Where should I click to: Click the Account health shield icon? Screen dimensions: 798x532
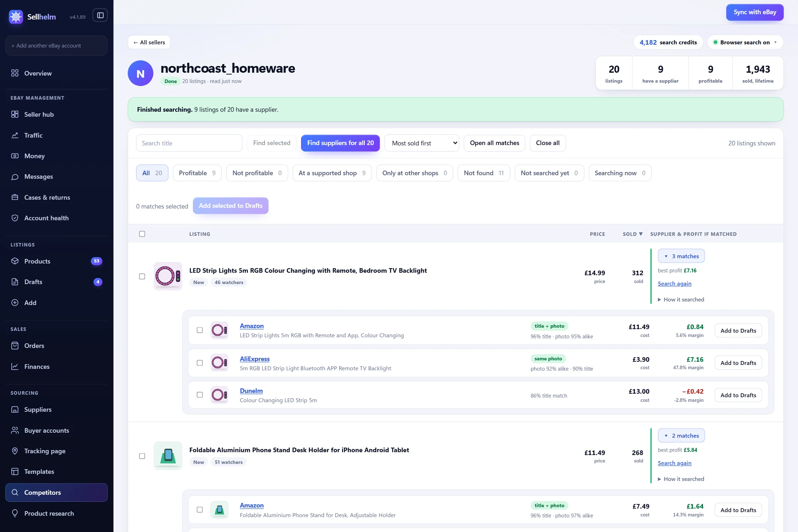coord(15,218)
